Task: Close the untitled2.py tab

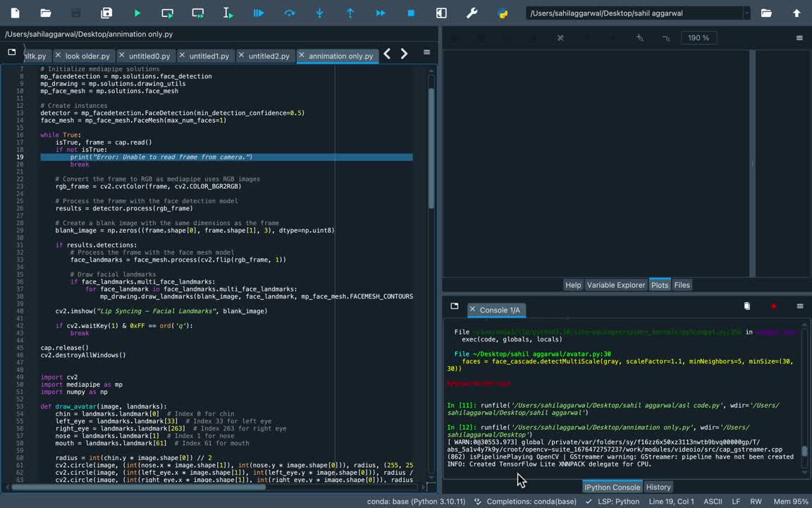Action: 241,55
